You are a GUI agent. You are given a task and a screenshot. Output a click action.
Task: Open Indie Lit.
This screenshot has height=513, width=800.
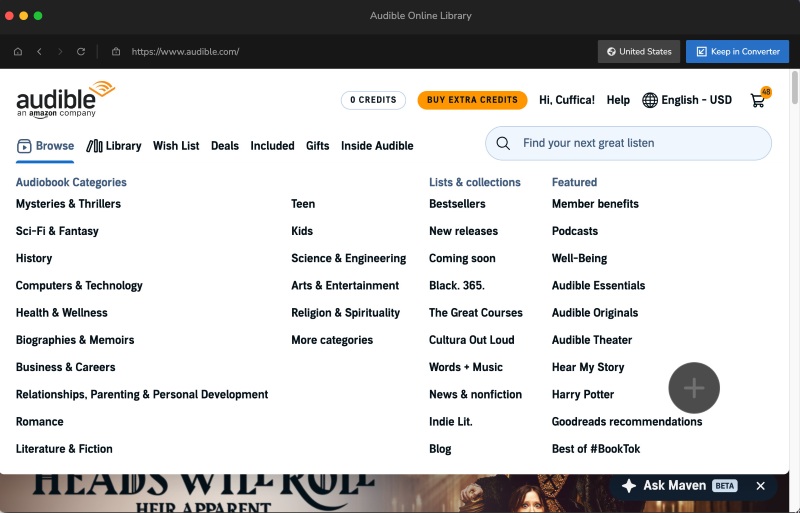point(451,422)
